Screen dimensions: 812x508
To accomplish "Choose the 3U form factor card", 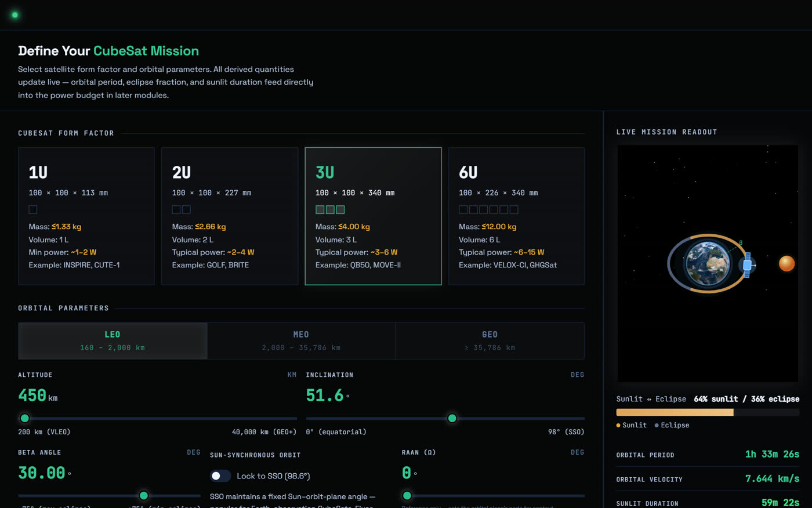I will [373, 216].
